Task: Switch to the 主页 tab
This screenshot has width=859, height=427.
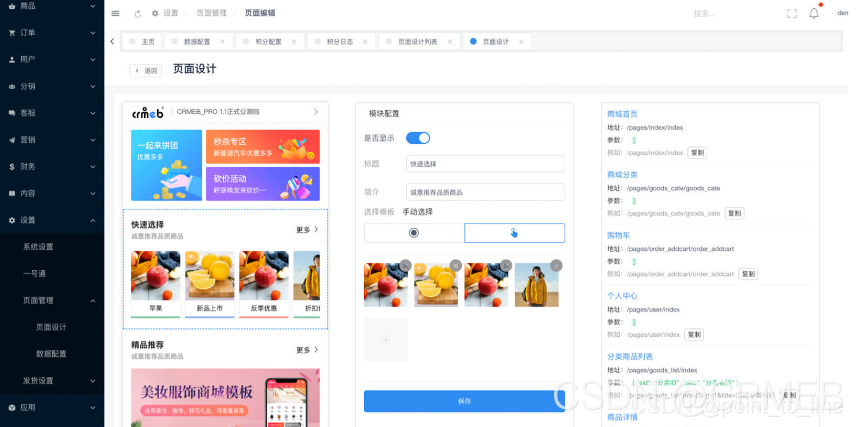Action: tap(142, 42)
